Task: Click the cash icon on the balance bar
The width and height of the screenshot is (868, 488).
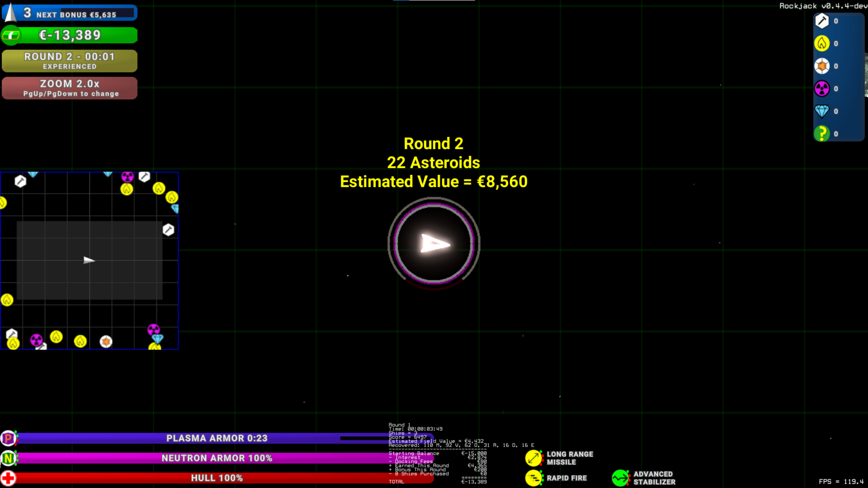Action: [11, 35]
